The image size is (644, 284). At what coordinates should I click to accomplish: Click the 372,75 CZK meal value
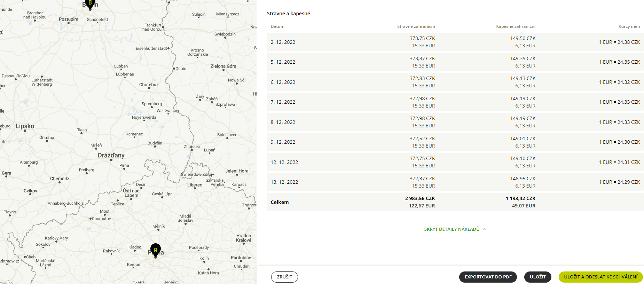[x=422, y=158]
